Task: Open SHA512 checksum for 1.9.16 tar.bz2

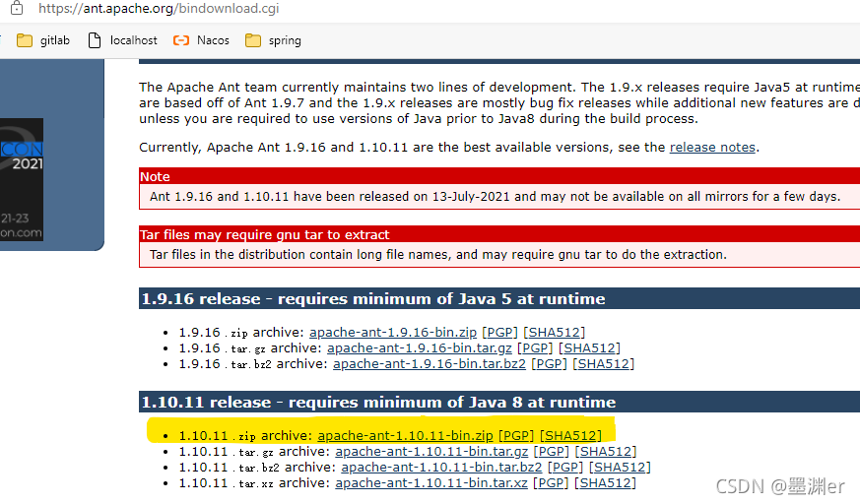Action: 603,364
